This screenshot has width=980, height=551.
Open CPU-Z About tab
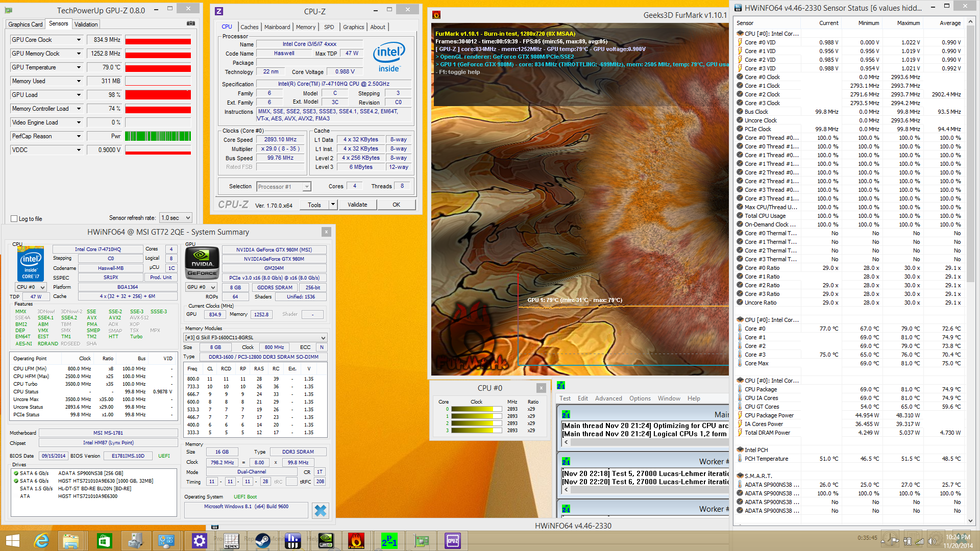tap(378, 27)
